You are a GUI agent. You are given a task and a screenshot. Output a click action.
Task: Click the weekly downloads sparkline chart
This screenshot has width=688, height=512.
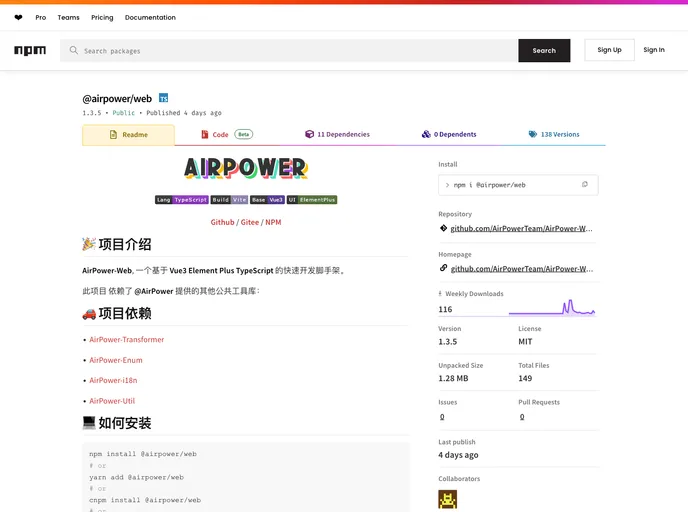tap(552, 307)
